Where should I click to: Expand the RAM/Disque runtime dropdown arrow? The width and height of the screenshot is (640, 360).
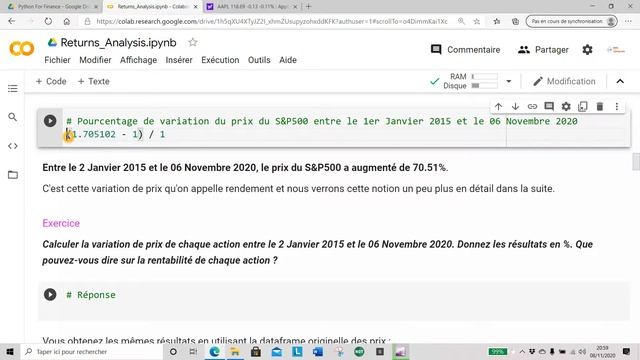pos(509,81)
